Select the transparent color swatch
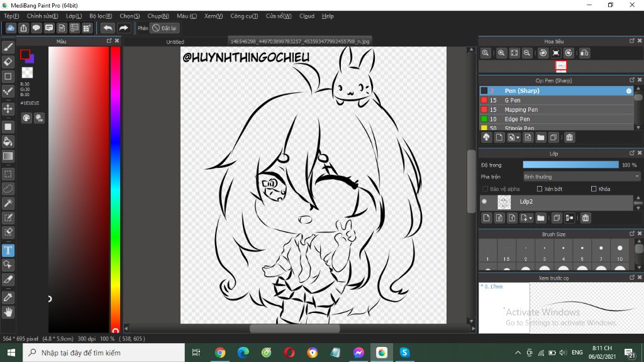Viewport: 644px width, 362px height. coord(27,73)
